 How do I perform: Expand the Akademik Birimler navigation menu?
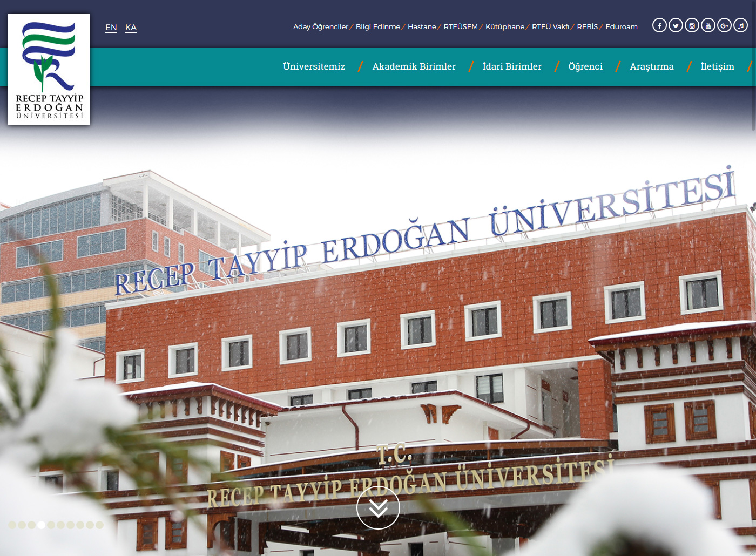[x=414, y=66]
